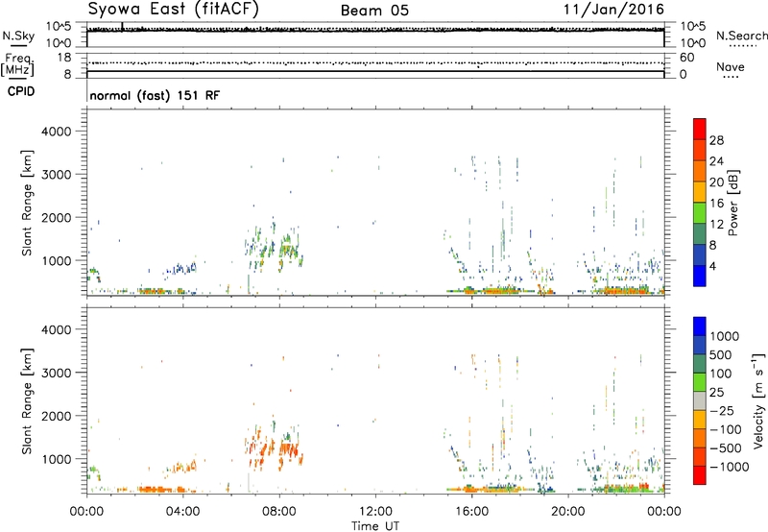Click the blue bottom segment of Power colorbar
The width and height of the screenshot is (768, 532).
[x=700, y=276]
